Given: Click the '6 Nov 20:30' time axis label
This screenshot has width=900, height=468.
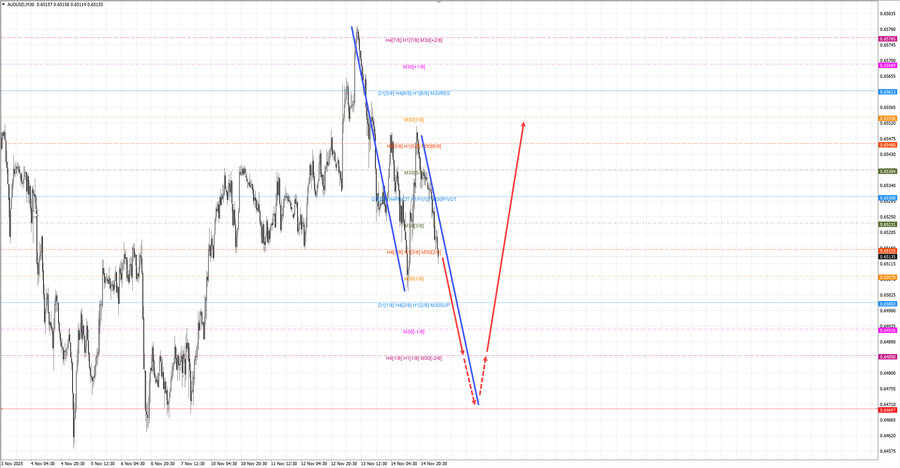Looking at the screenshot, I should [x=162, y=463].
